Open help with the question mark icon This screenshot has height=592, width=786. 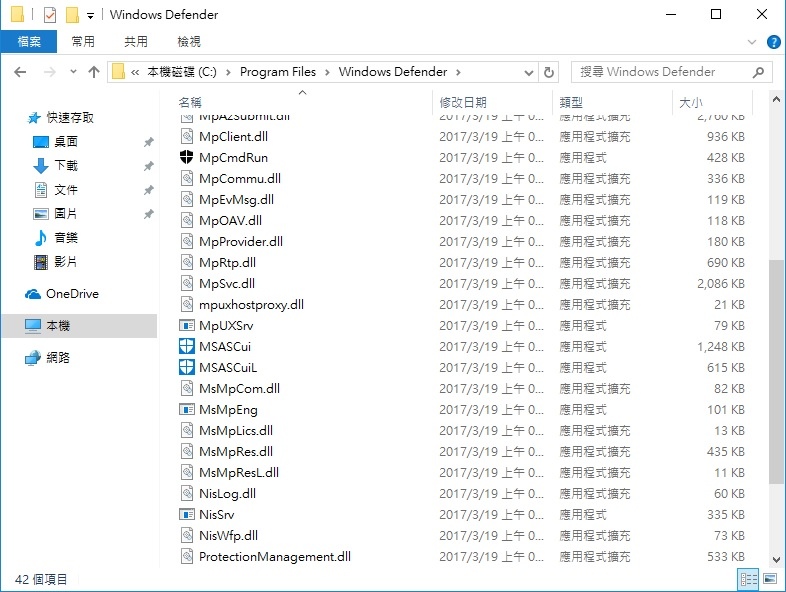pyautogui.click(x=773, y=42)
